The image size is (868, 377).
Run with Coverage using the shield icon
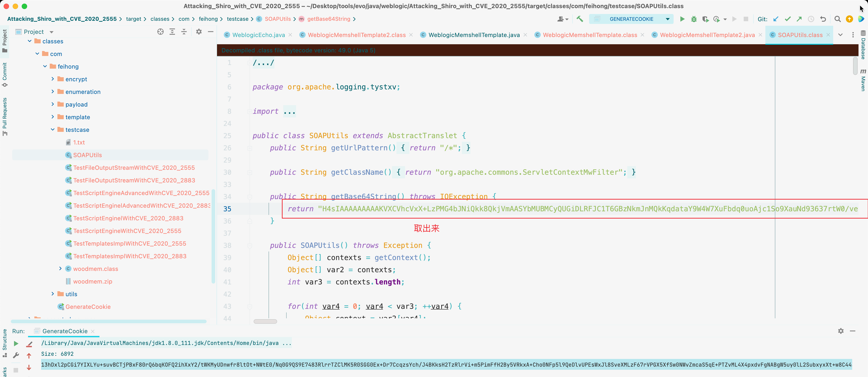(705, 19)
